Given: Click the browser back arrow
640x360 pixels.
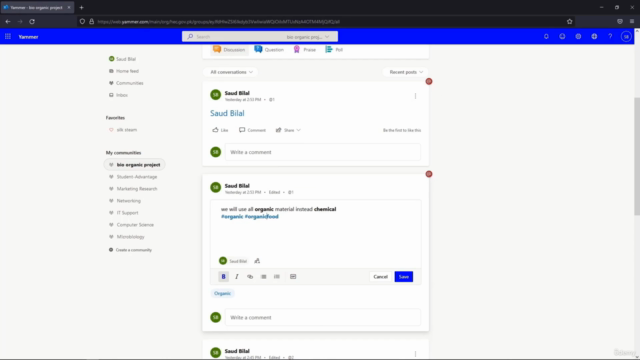Looking at the screenshot, I should click(x=8, y=22).
